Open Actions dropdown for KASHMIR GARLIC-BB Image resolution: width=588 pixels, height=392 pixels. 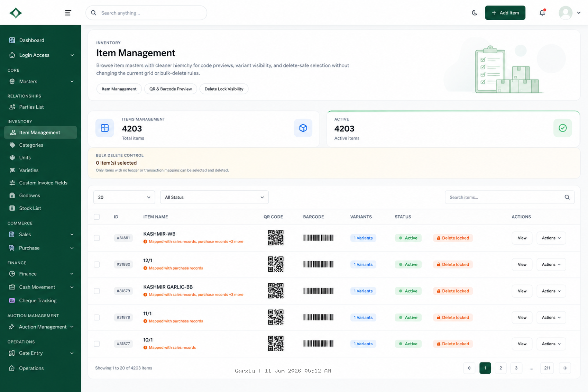551,291
